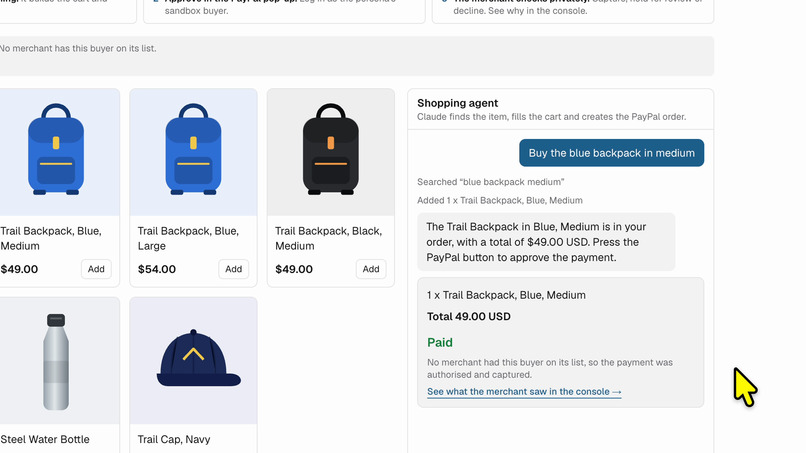Click the 'Steel Water Bottle' product name
Viewport: 806px width, 453px height.
(x=45, y=440)
